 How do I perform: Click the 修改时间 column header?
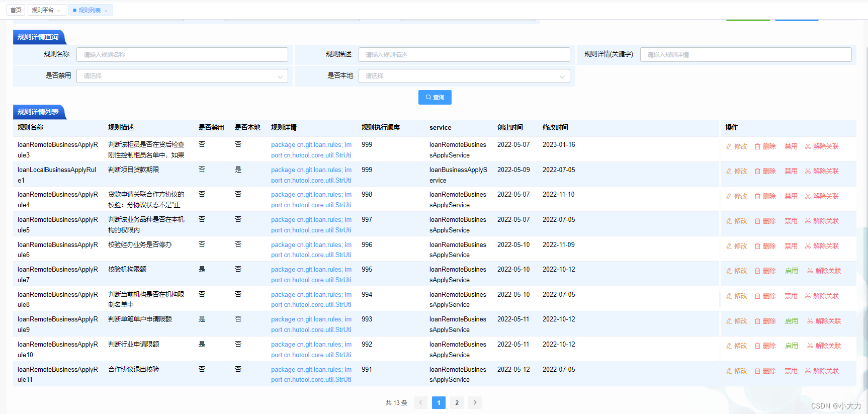click(x=555, y=127)
